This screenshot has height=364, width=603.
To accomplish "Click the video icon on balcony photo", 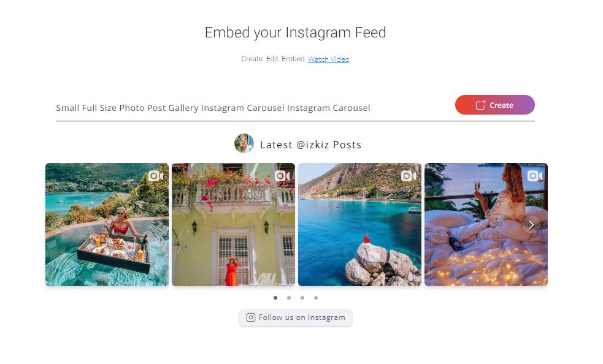I will [x=282, y=176].
